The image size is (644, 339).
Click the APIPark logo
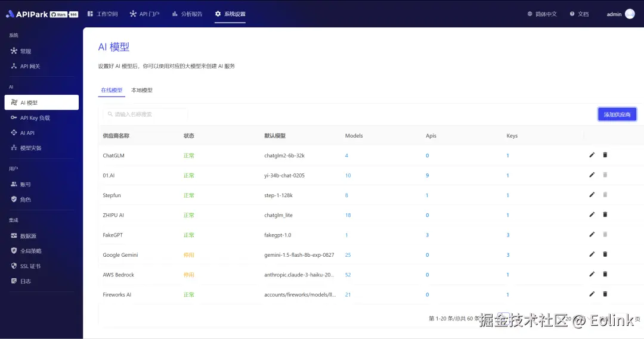(x=27, y=14)
